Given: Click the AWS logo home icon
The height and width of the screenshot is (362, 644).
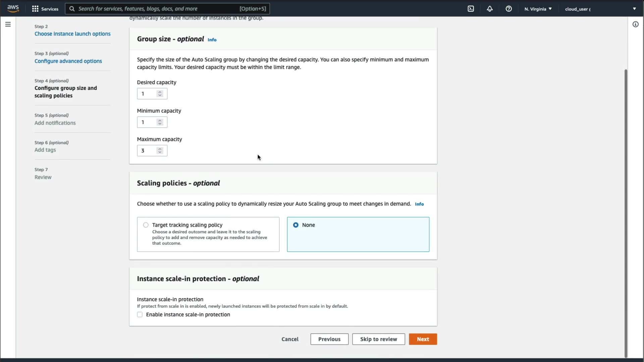Looking at the screenshot, I should click(x=13, y=9).
